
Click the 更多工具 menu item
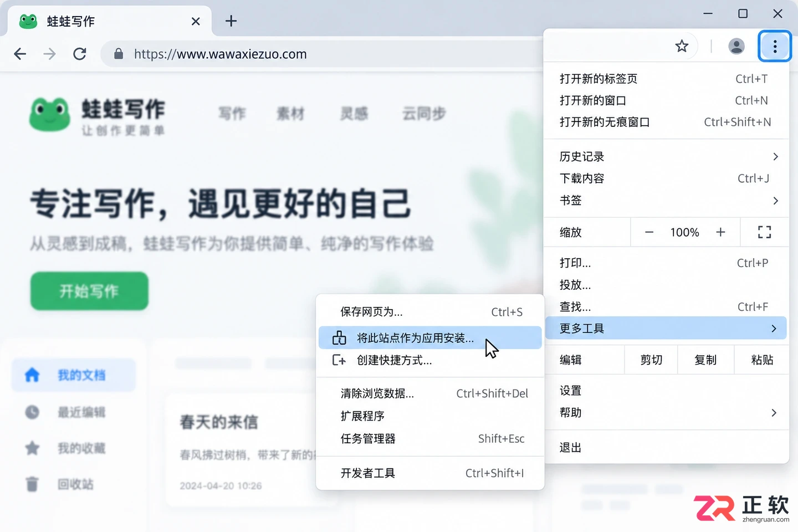coord(666,328)
